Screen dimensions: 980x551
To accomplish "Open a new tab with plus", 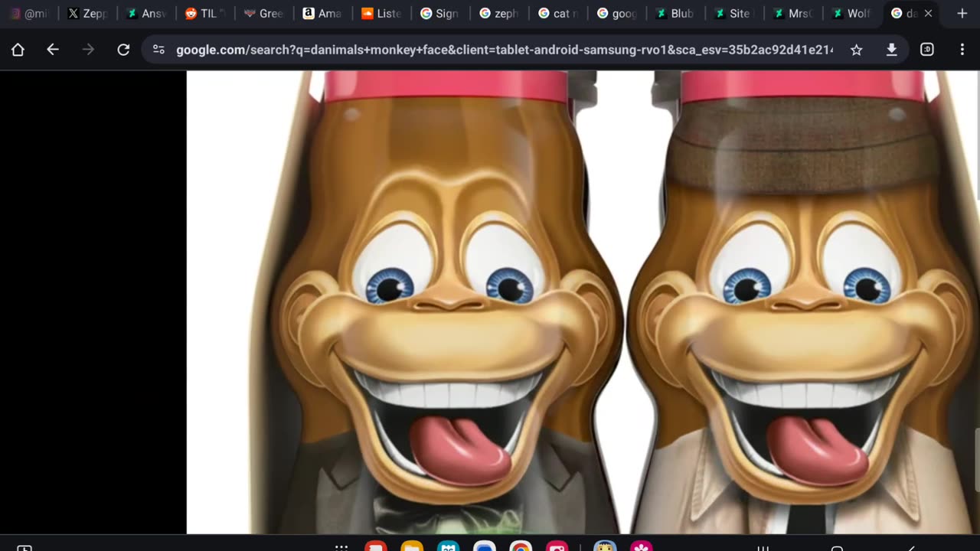I will pyautogui.click(x=962, y=13).
